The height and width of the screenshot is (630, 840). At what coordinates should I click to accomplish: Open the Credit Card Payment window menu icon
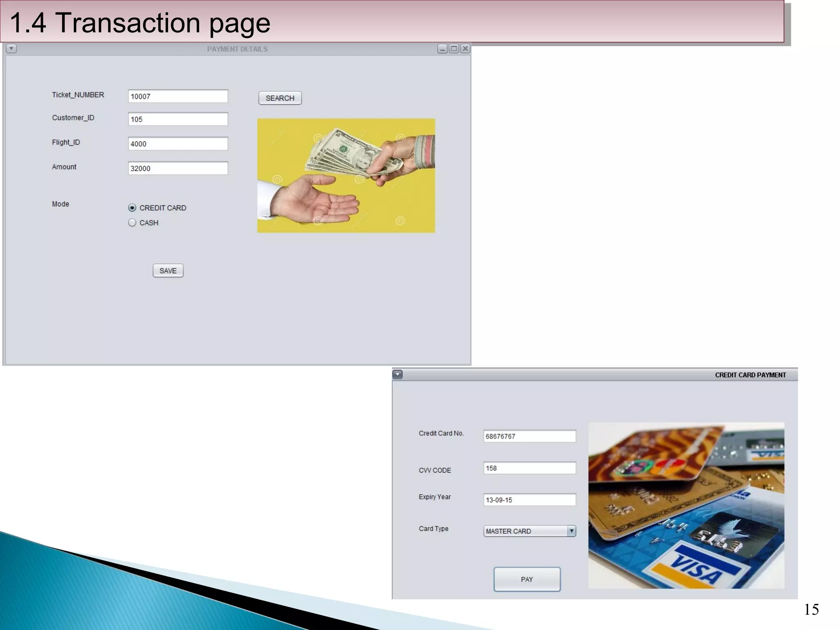tap(397, 374)
